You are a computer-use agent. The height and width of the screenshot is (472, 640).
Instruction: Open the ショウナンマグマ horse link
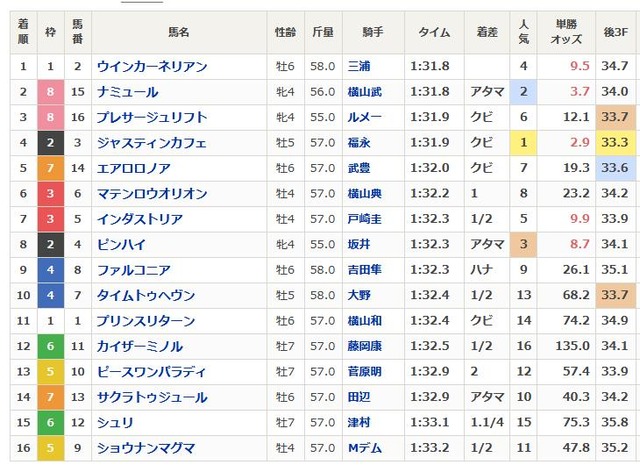145,448
